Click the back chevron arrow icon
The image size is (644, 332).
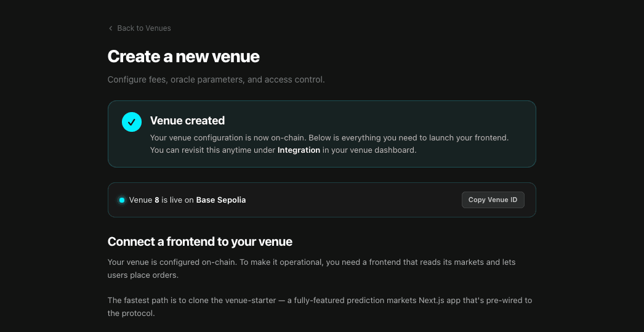(110, 28)
